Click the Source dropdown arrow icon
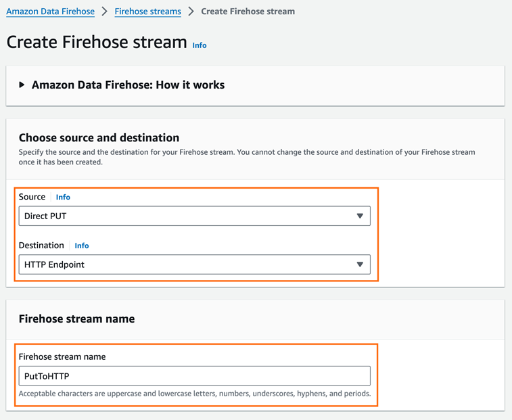 pyautogui.click(x=360, y=216)
